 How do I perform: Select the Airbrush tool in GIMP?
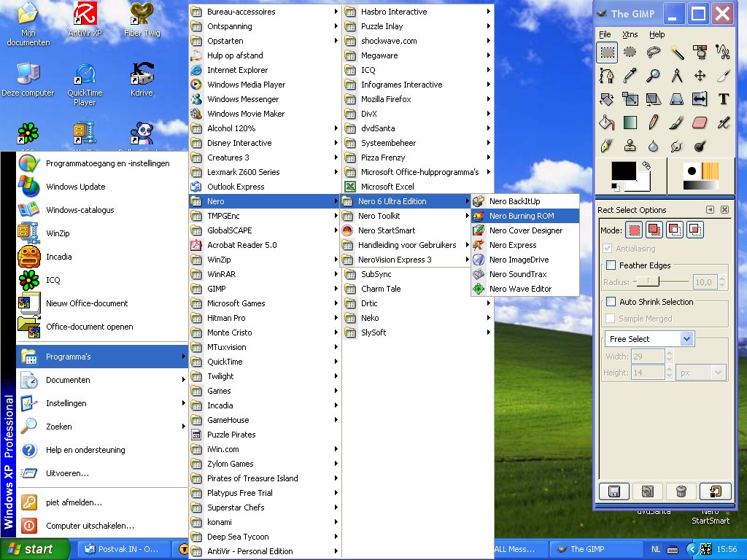tap(724, 122)
